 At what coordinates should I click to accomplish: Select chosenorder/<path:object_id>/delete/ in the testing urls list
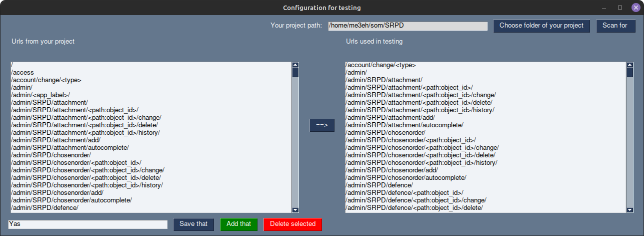pyautogui.click(x=485, y=155)
